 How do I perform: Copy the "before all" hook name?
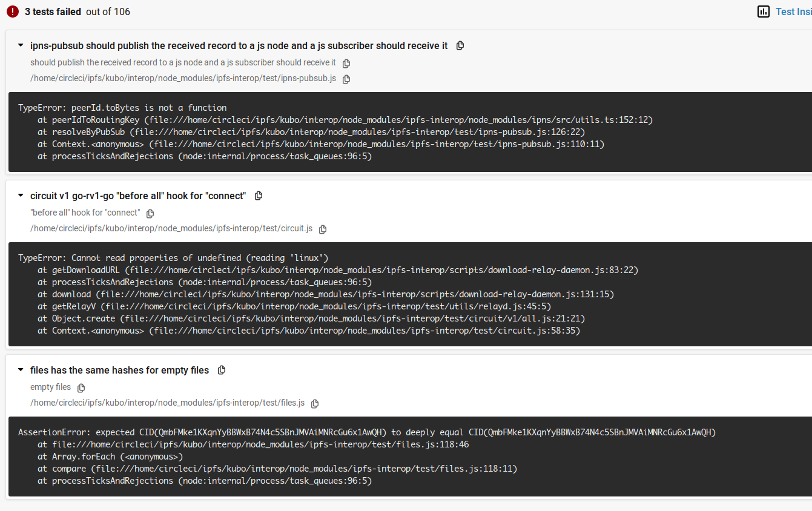point(150,213)
